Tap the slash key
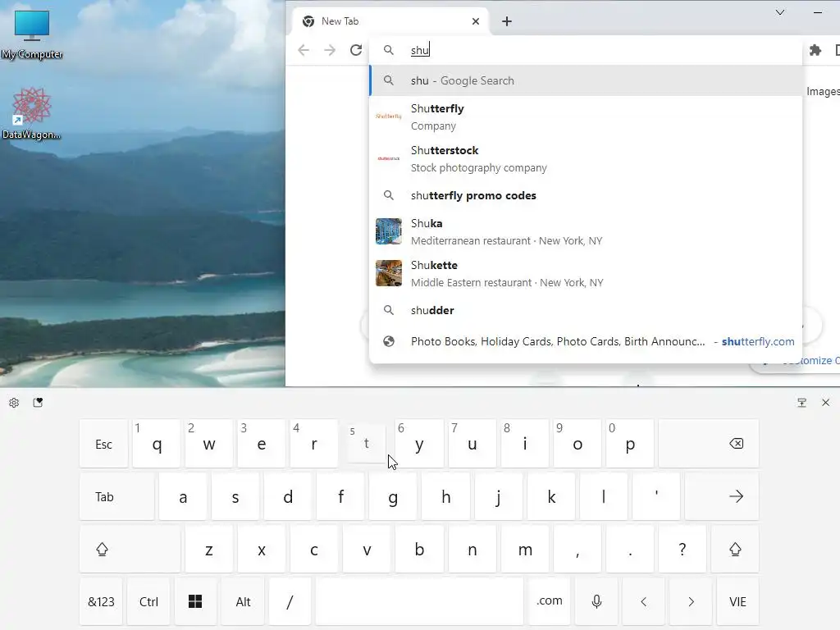This screenshot has width=840, height=630. point(290,601)
